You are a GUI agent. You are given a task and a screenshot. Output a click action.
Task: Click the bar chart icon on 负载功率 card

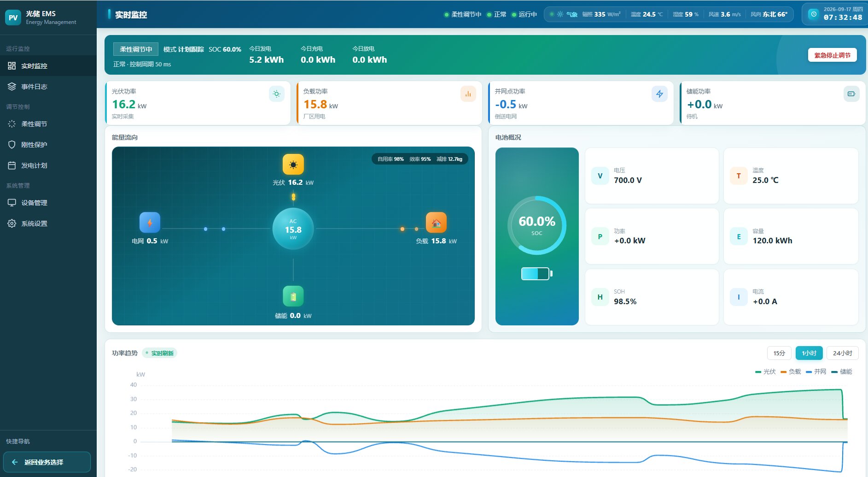[x=468, y=94]
